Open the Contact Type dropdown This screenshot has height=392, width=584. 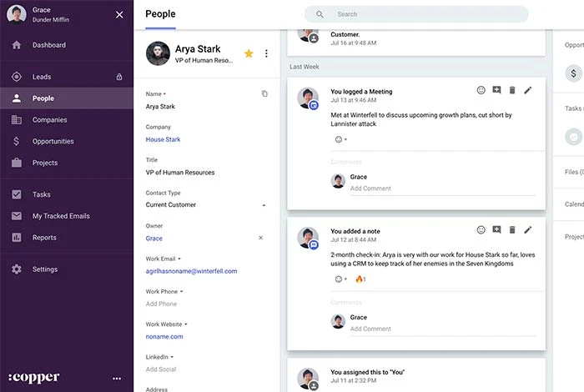[205, 204]
